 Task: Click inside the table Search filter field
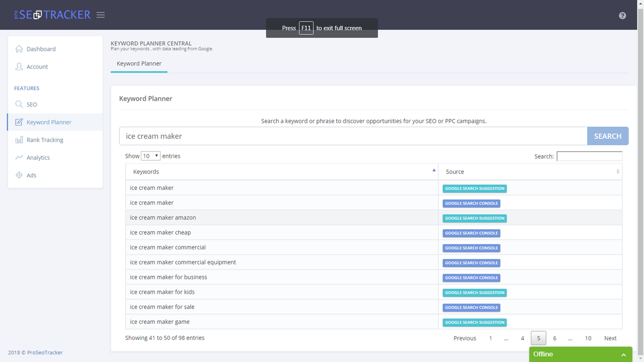pos(589,156)
